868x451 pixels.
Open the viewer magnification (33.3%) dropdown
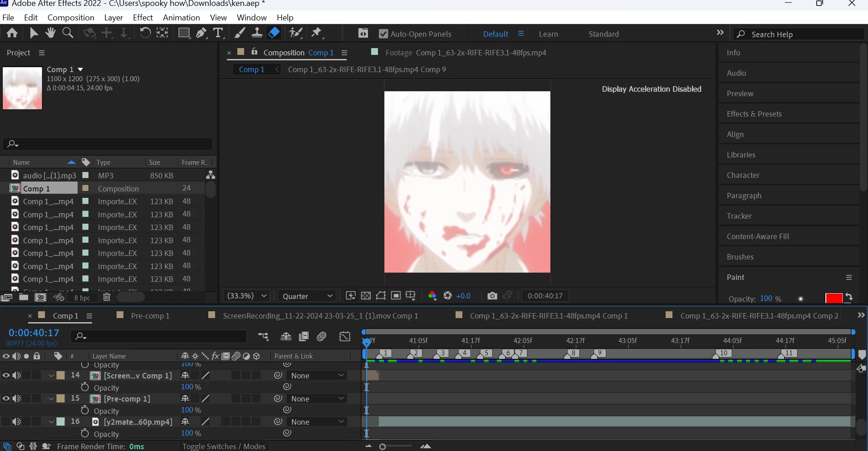pyautogui.click(x=247, y=296)
